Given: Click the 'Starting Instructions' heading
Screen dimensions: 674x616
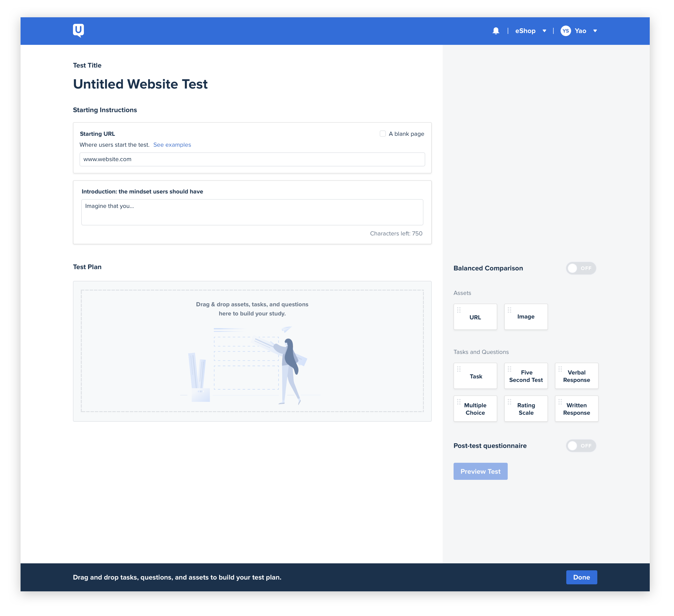Looking at the screenshot, I should click(x=105, y=110).
